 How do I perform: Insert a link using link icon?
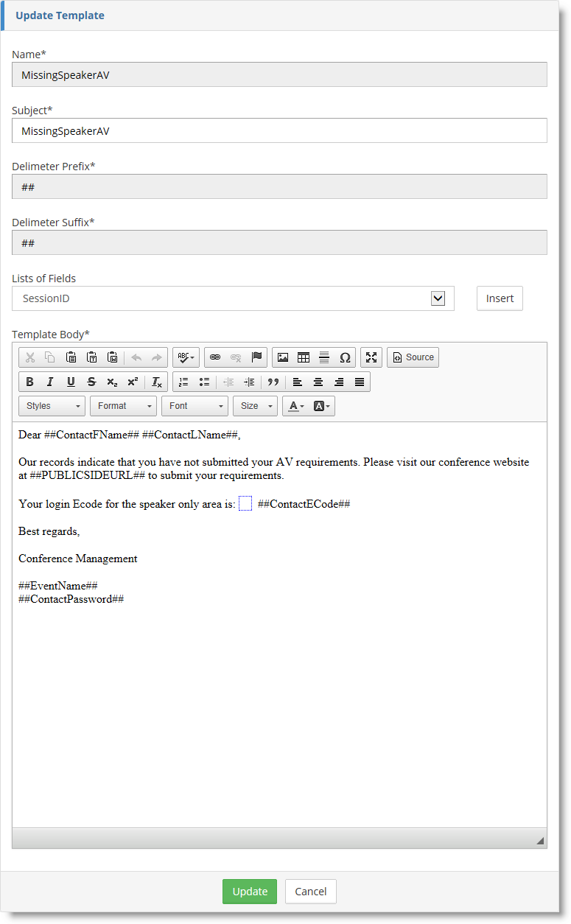coord(215,357)
